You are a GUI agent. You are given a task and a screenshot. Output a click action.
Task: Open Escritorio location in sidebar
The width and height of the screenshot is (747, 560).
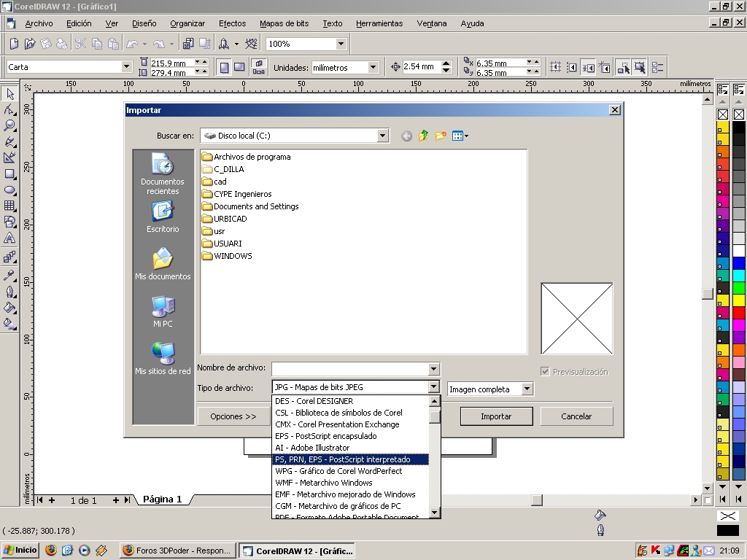point(163,217)
